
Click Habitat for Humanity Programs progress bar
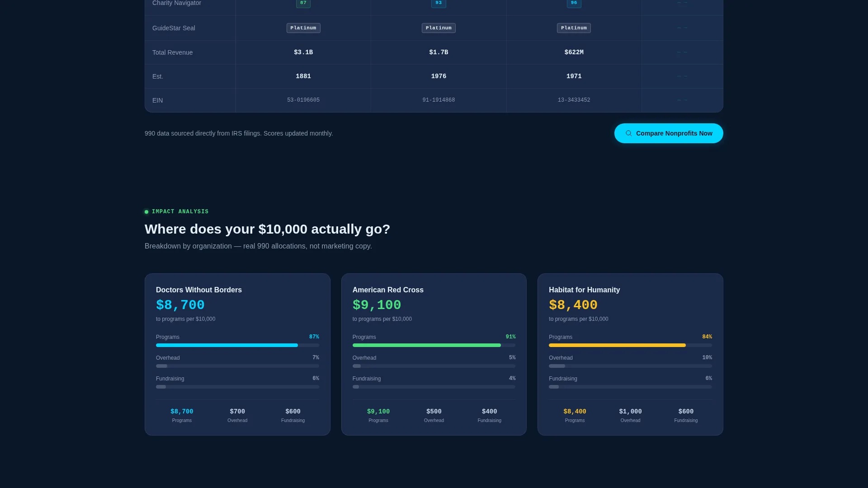[x=630, y=345]
